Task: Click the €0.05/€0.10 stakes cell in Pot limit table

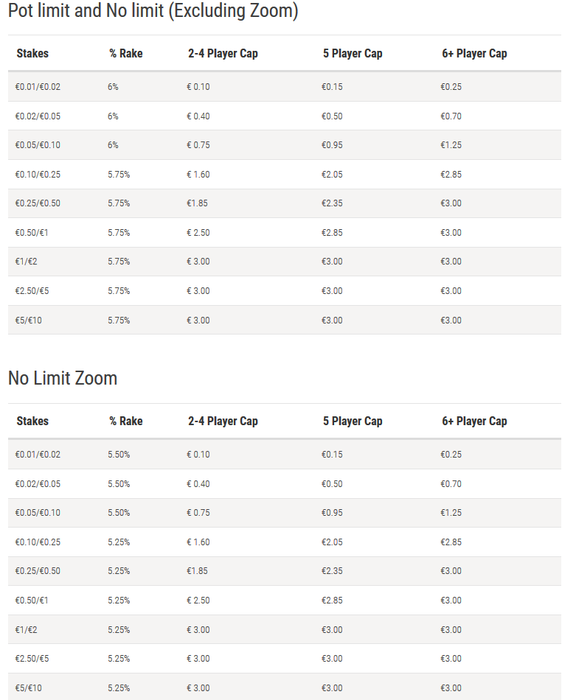Action: (38, 145)
